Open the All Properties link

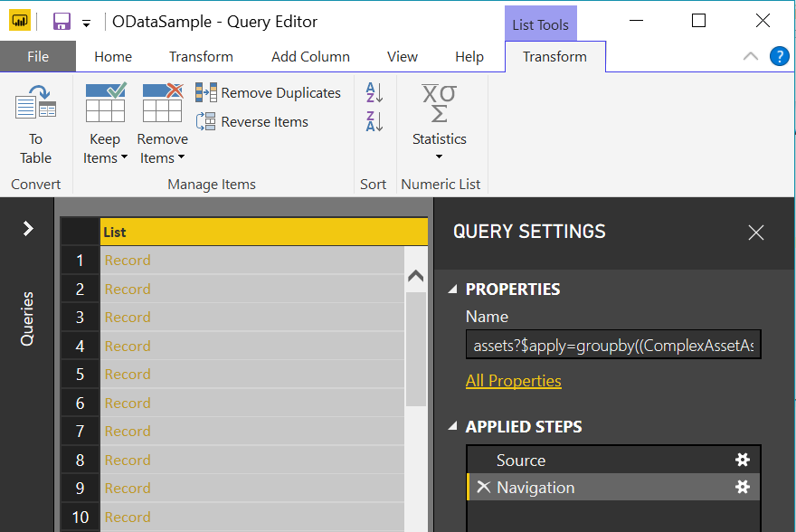click(x=513, y=381)
